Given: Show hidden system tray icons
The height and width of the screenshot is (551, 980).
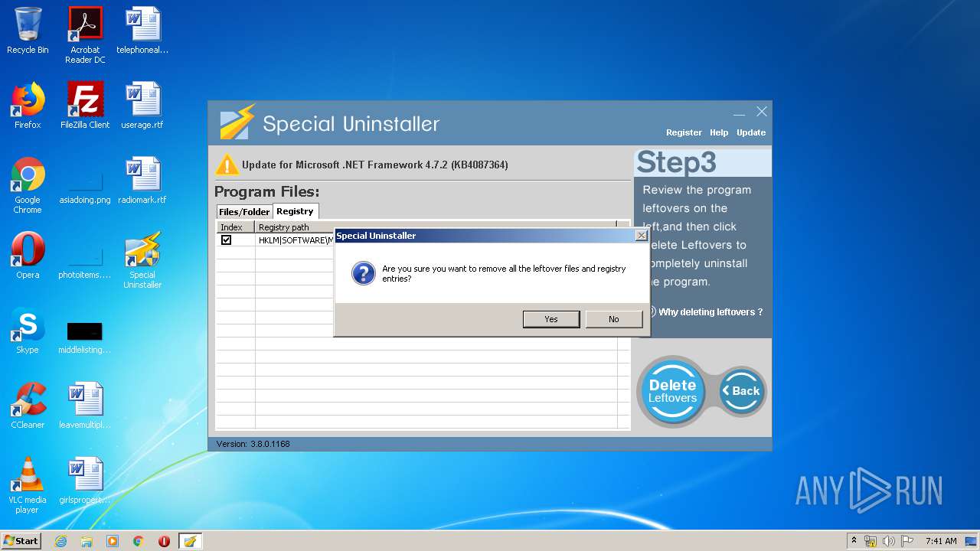Looking at the screenshot, I should 854,541.
